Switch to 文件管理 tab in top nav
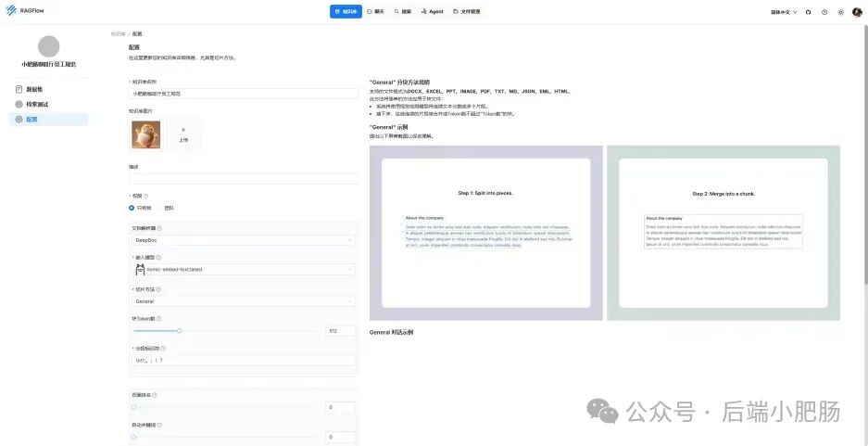Image resolution: width=868 pixels, height=446 pixels. pos(467,12)
